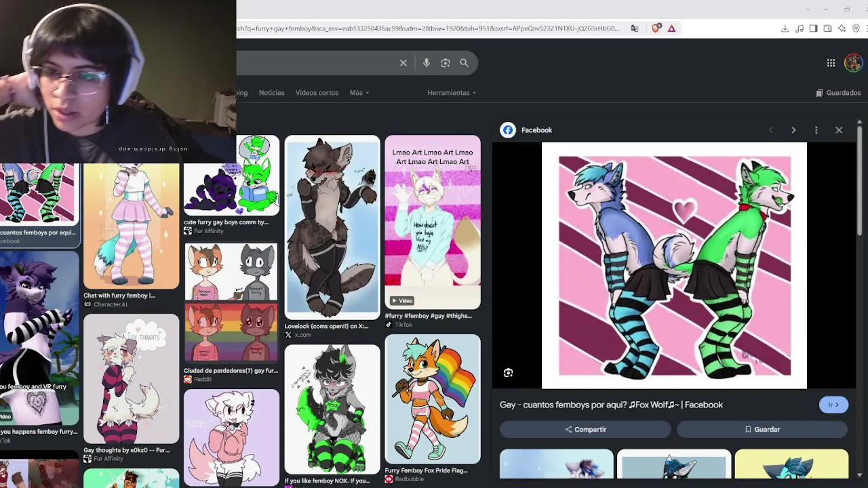Open the Guardados bookmark icon link
Viewport: 868px width, 488px height.
[819, 93]
